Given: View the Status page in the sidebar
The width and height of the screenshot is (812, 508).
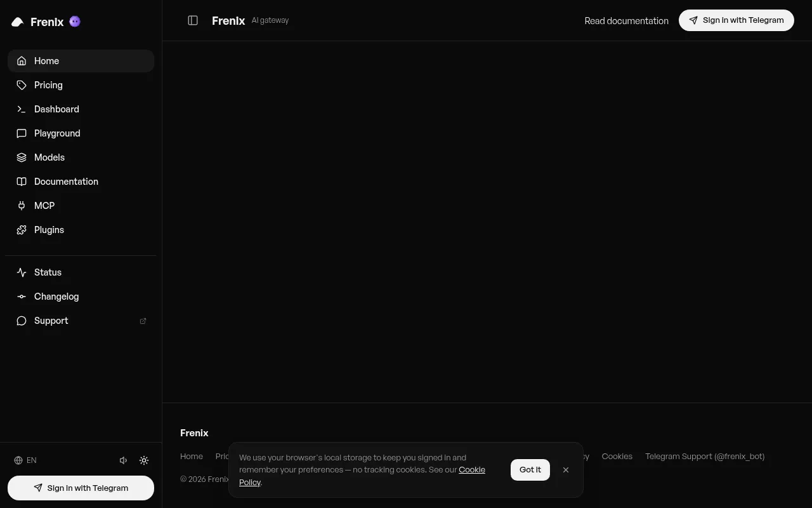Looking at the screenshot, I should click(x=81, y=272).
